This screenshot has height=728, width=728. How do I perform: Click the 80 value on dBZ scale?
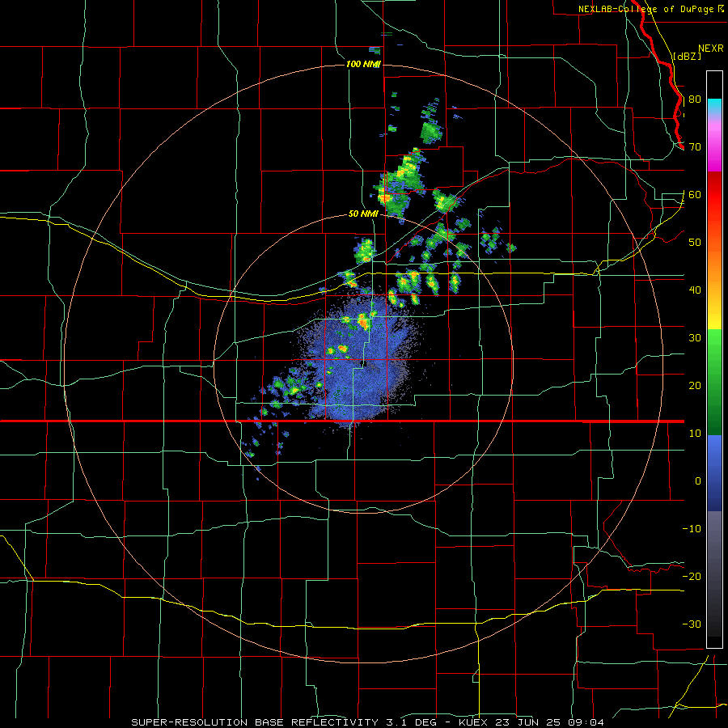pos(695,99)
